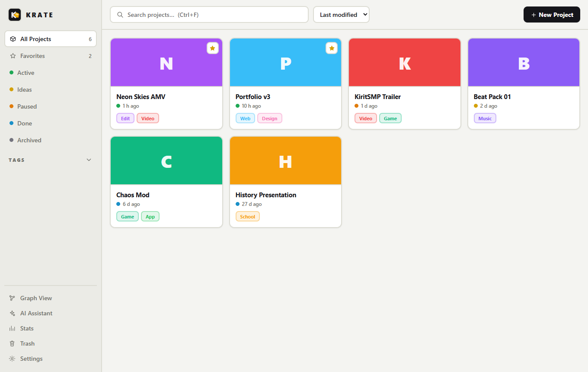Open All Projects cube icon
The width and height of the screenshot is (588, 372).
13,39
